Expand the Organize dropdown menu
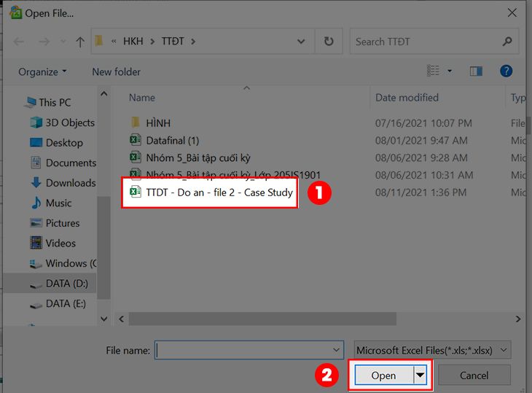Image resolution: width=532 pixels, height=393 pixels. pyautogui.click(x=42, y=71)
